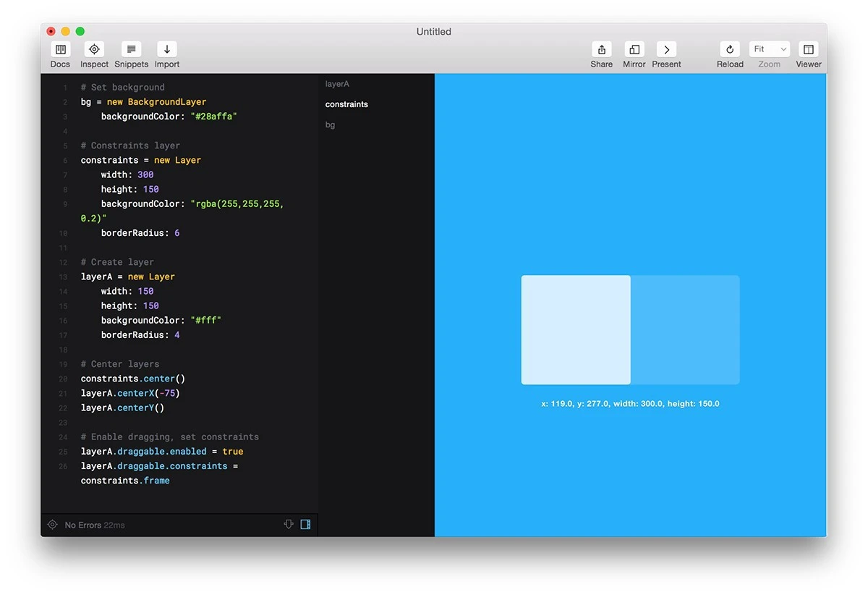Click the yellow minimize window button
This screenshot has width=868, height=595.
tap(66, 31)
